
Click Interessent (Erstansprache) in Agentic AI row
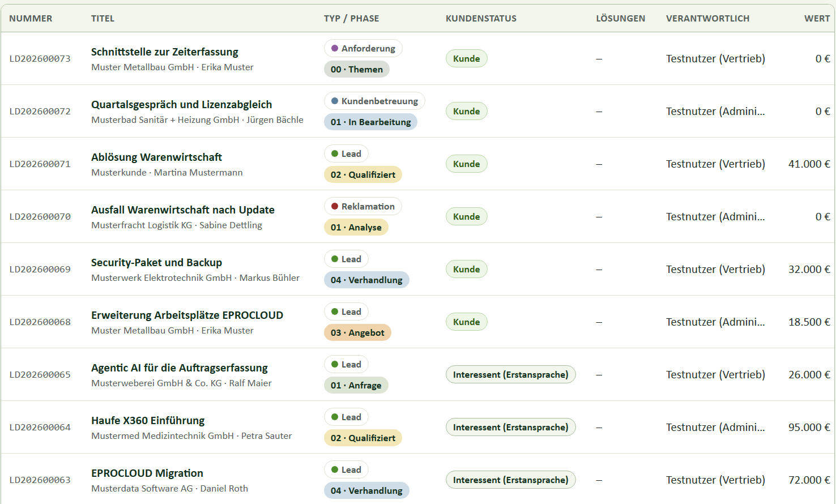[x=511, y=374]
